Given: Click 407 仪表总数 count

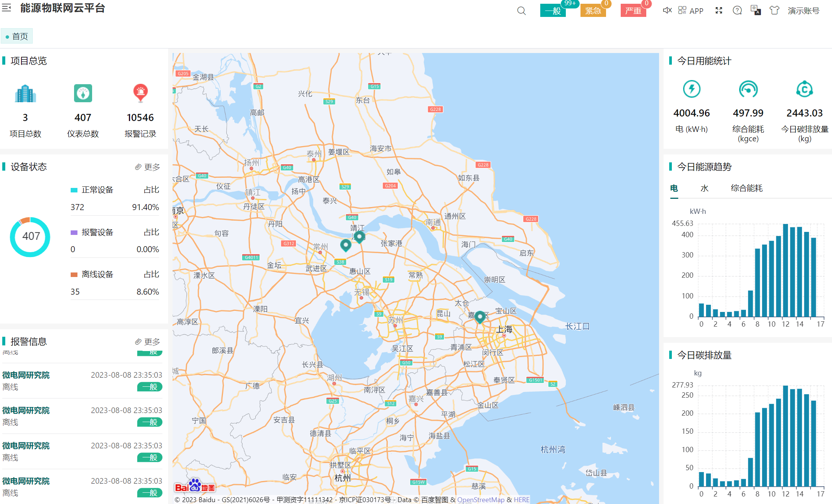Looking at the screenshot, I should coord(83,118).
